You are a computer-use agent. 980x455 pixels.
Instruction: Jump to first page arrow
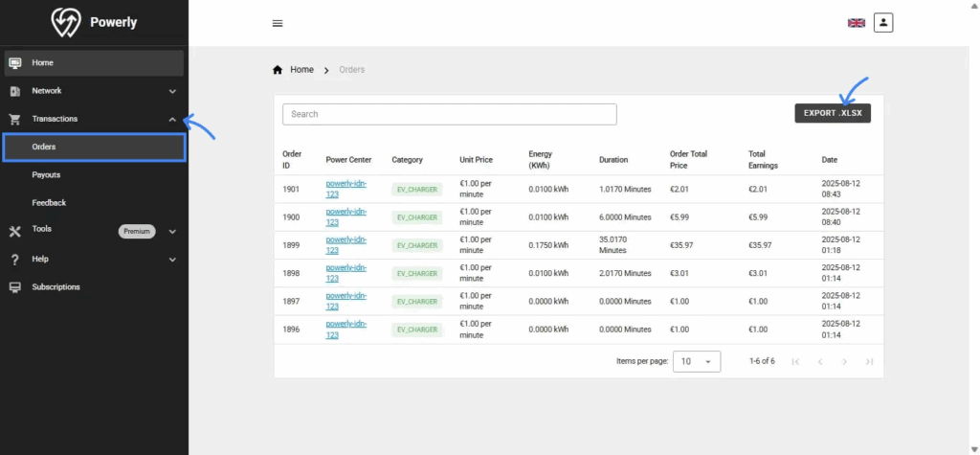tap(795, 361)
